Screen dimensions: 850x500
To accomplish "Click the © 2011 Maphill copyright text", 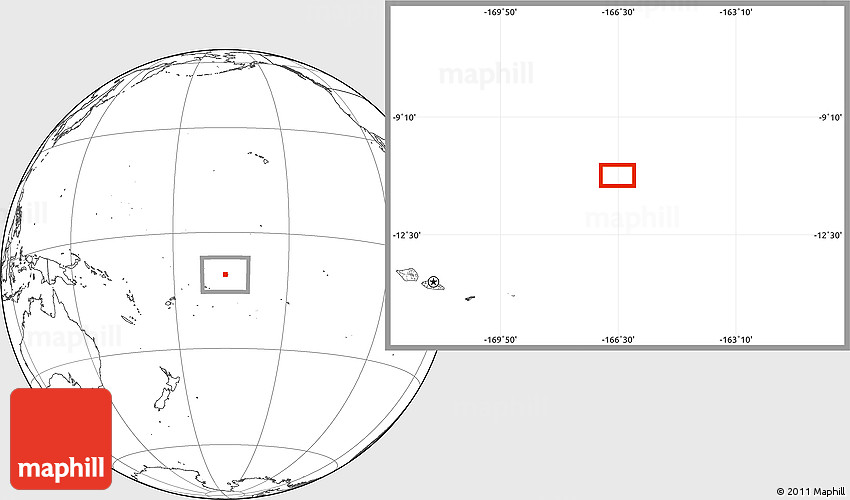I will (810, 491).
